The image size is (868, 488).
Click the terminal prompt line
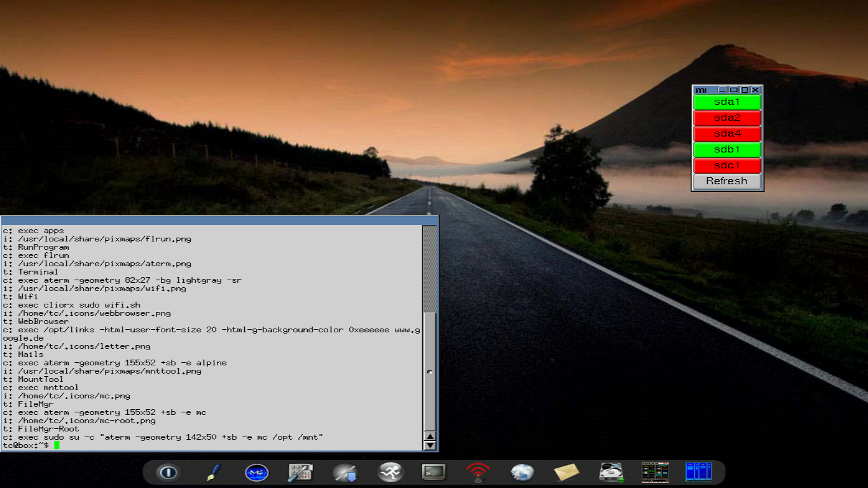tap(191, 445)
